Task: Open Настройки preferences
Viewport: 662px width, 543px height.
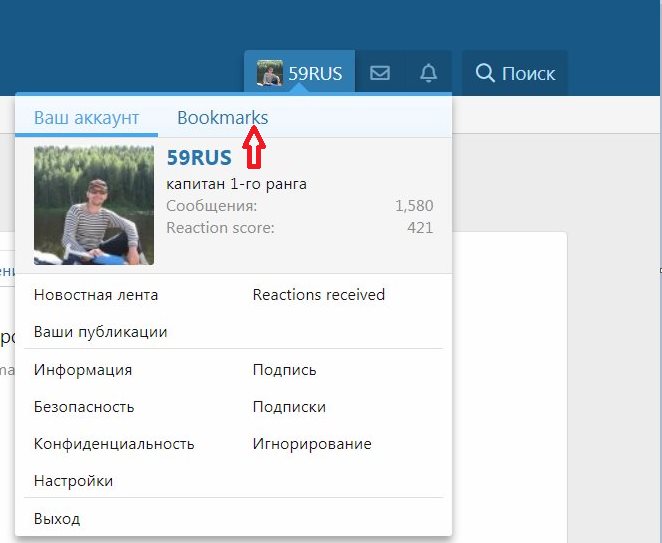Action: point(73,481)
